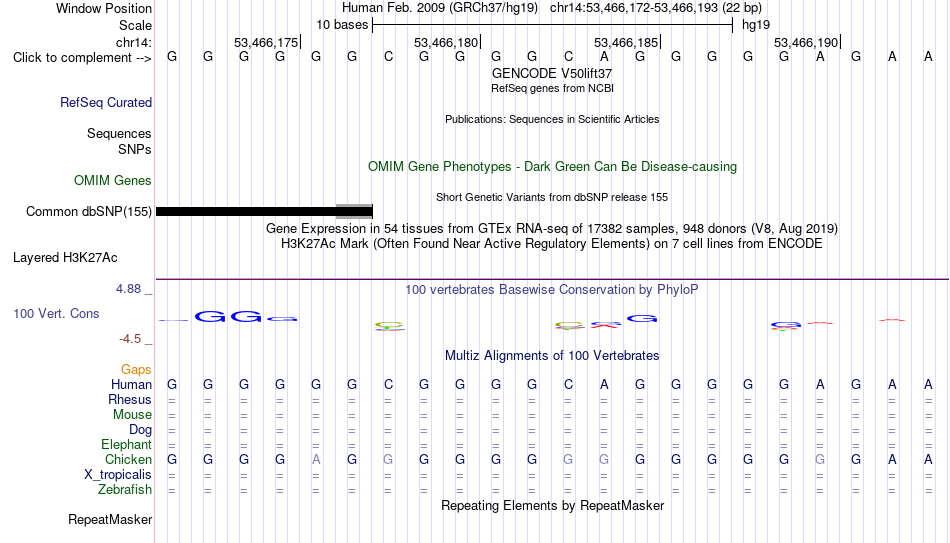The width and height of the screenshot is (950, 543).
Task: Click the RepeatMasker track label
Action: pos(110,519)
